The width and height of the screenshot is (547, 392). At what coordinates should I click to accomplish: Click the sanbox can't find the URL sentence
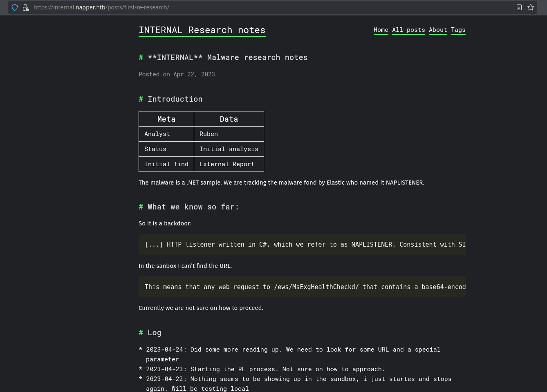click(185, 266)
